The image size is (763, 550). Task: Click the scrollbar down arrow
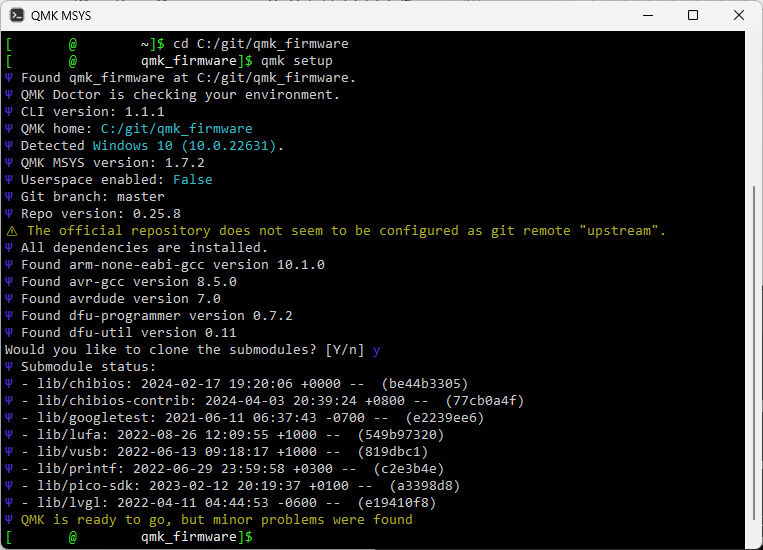coord(755,540)
